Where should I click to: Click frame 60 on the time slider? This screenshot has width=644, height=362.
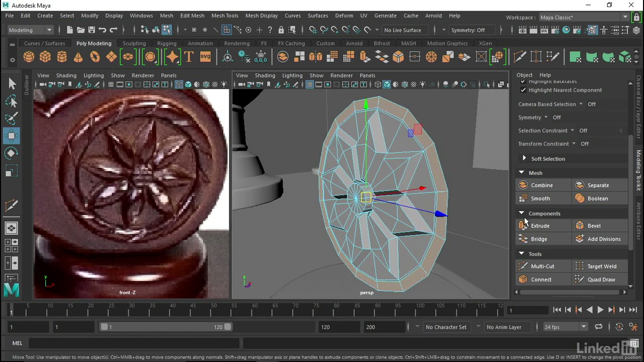tap(255, 309)
